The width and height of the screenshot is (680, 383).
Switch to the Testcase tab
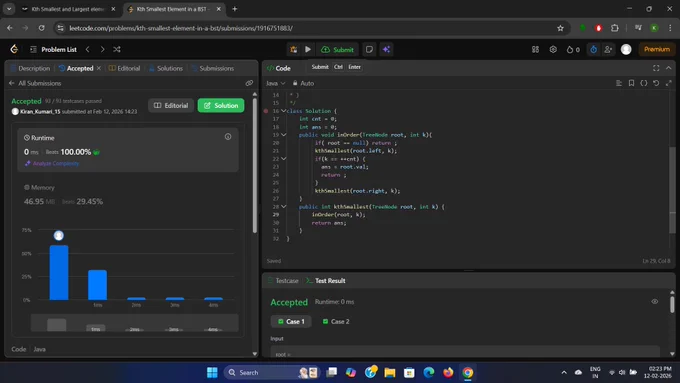[283, 281]
